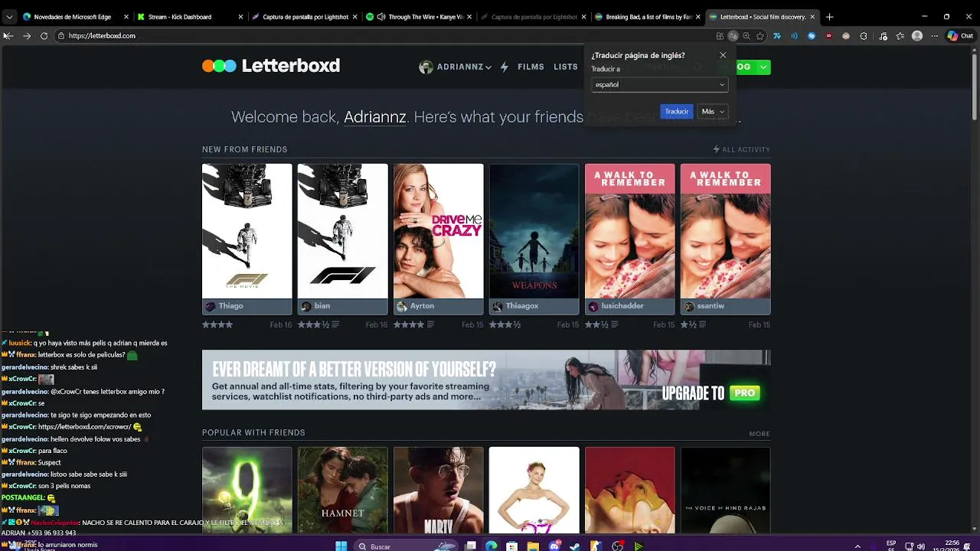Open The Voice of Hind Rajab poster
This screenshot has height=551, width=980.
pyautogui.click(x=725, y=490)
